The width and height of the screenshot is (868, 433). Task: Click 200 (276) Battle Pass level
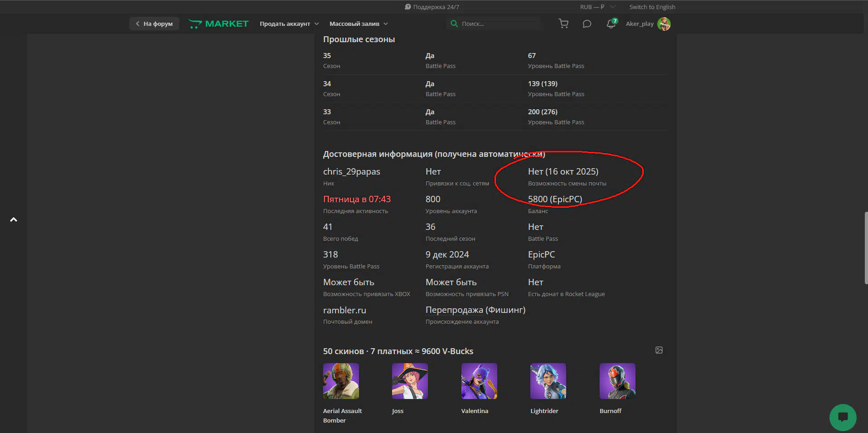click(x=543, y=112)
